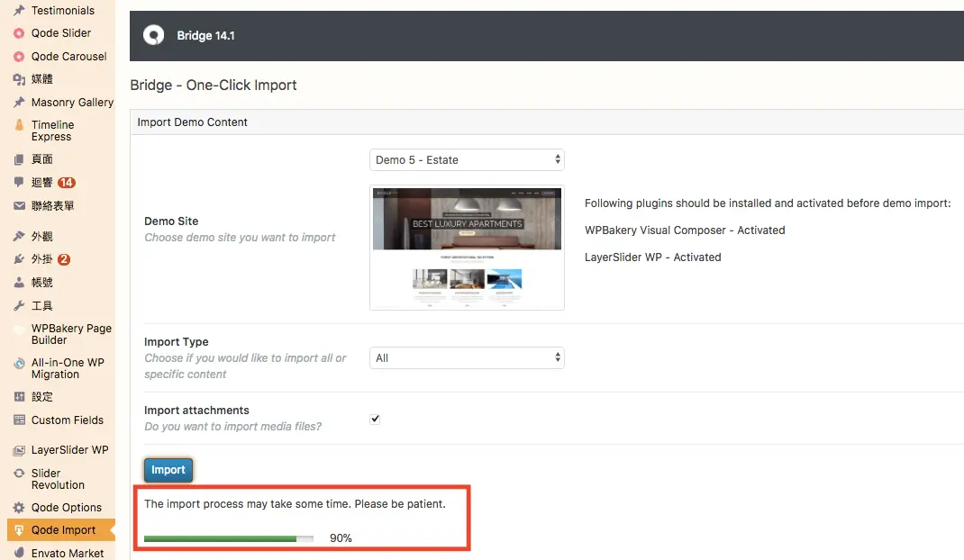Viewport: 964px width, 560px height.
Task: Open the Demo 5 - Estate dropdown
Action: point(467,160)
